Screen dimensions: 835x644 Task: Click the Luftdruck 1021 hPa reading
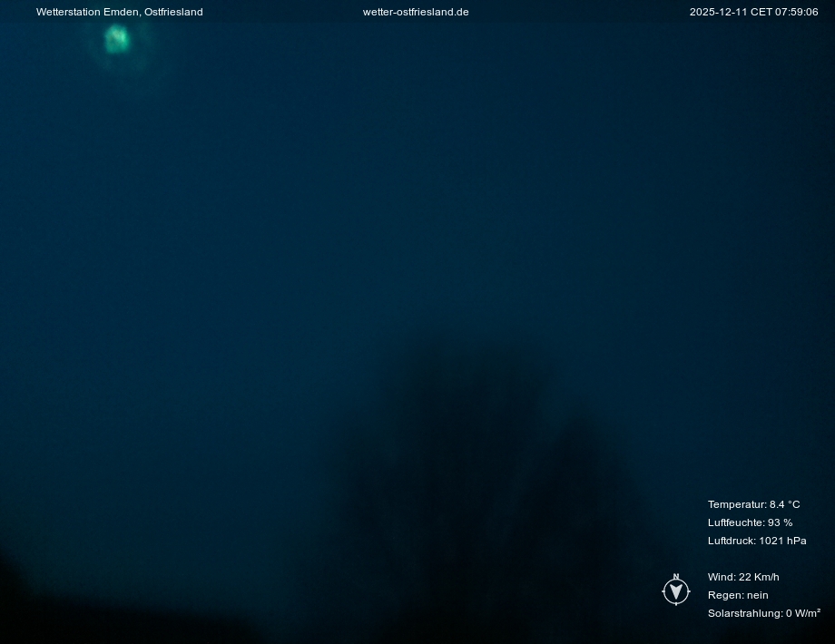point(757,541)
